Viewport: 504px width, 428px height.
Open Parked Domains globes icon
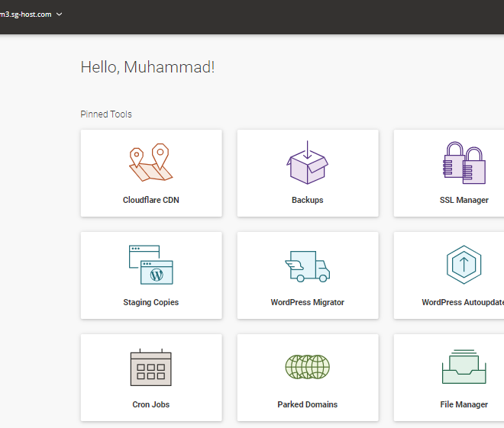pyautogui.click(x=307, y=367)
